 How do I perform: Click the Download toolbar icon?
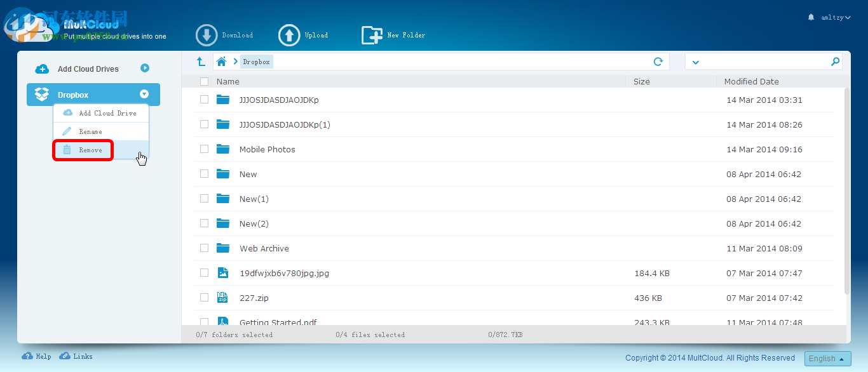tap(207, 35)
